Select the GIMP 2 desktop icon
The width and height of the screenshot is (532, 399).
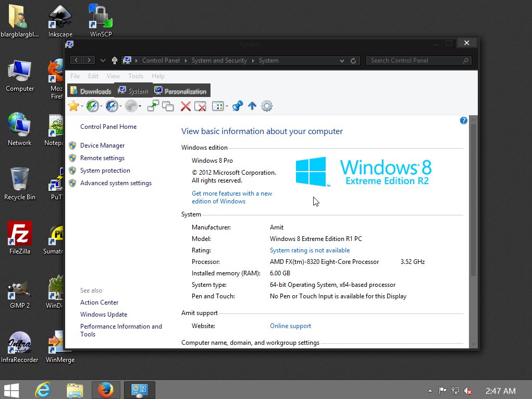coord(20,295)
